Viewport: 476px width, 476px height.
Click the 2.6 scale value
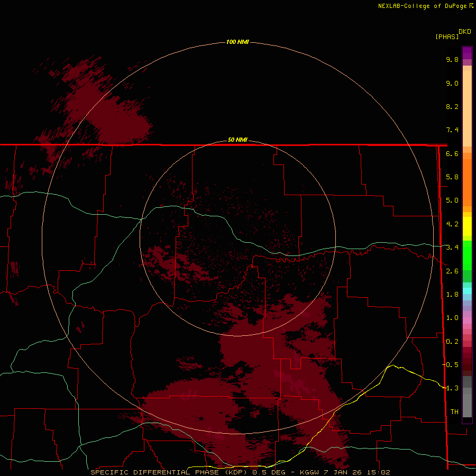452,271
